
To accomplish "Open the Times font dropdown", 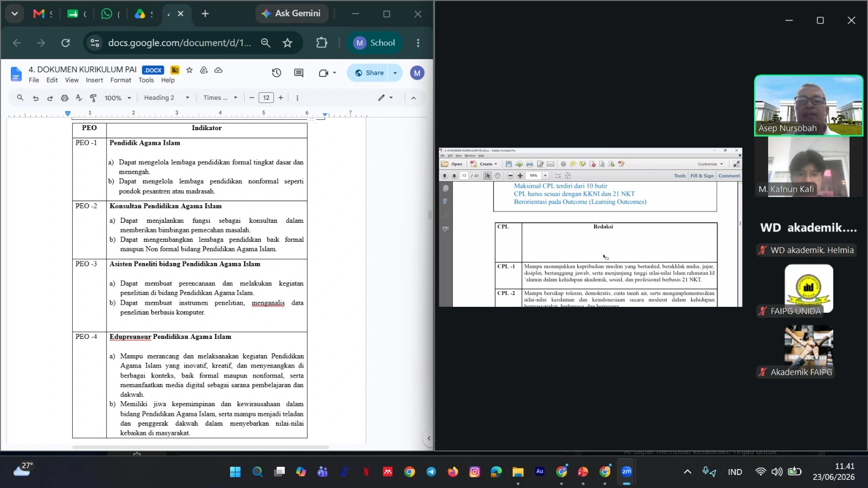I will pos(220,98).
